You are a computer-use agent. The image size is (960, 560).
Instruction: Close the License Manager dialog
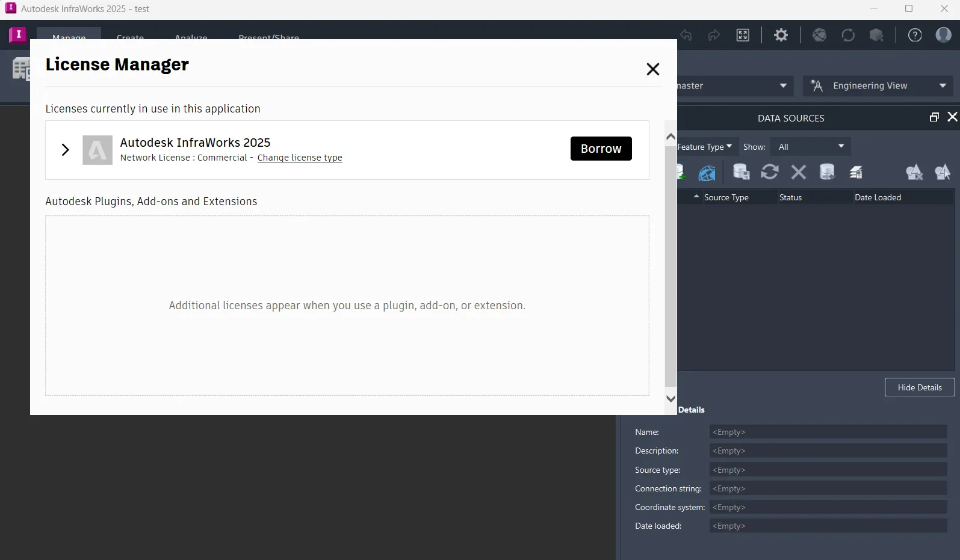tap(652, 69)
